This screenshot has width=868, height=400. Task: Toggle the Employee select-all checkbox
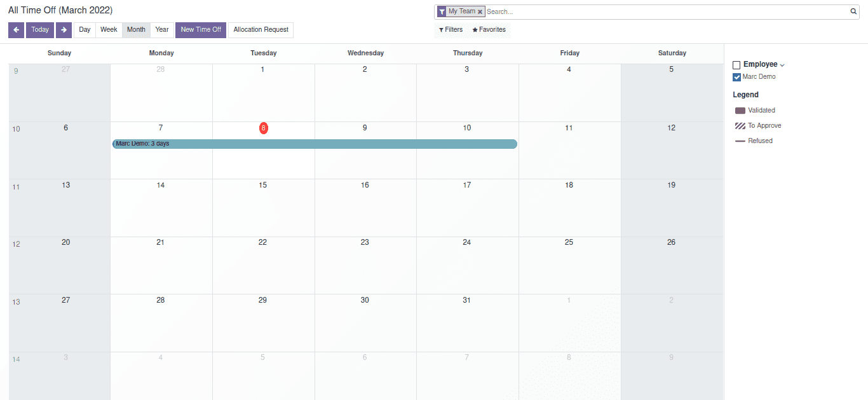click(x=736, y=65)
